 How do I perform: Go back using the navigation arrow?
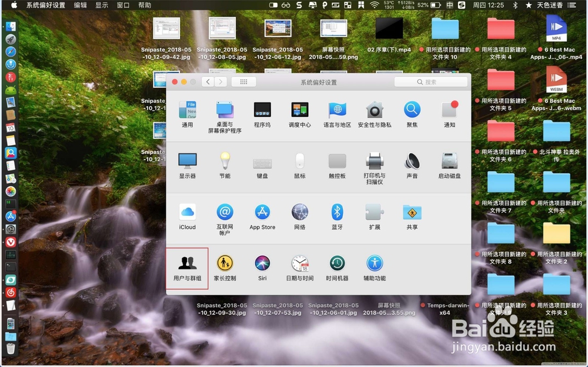208,82
